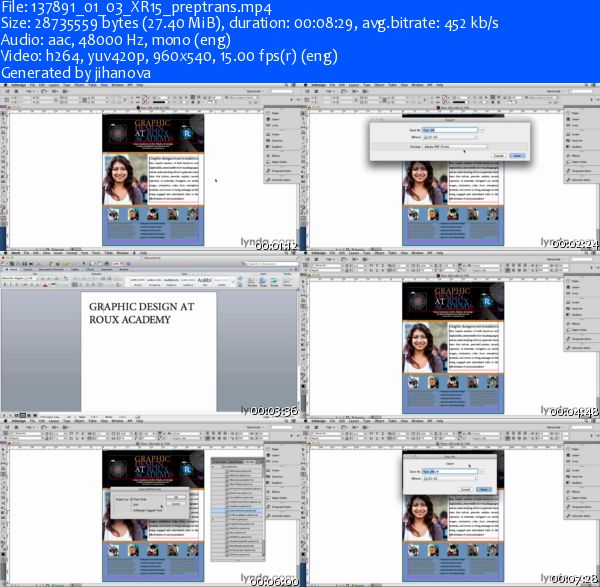Open Where dropdown in 00:07:28 dialog
The height and width of the screenshot is (587, 600).
coord(450,479)
